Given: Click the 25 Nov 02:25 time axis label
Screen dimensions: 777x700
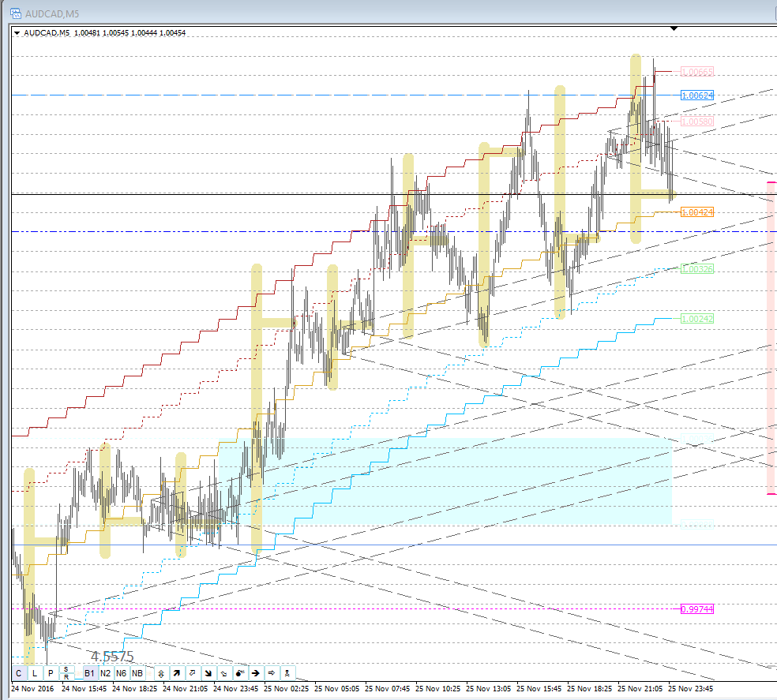Looking at the screenshot, I should [x=286, y=689].
